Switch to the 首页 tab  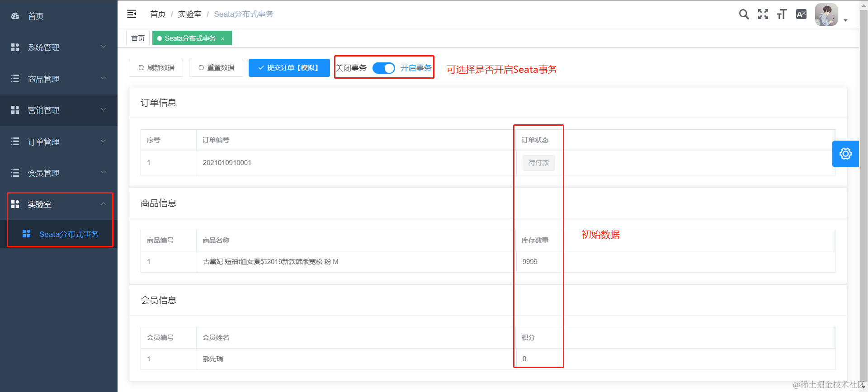coord(138,38)
